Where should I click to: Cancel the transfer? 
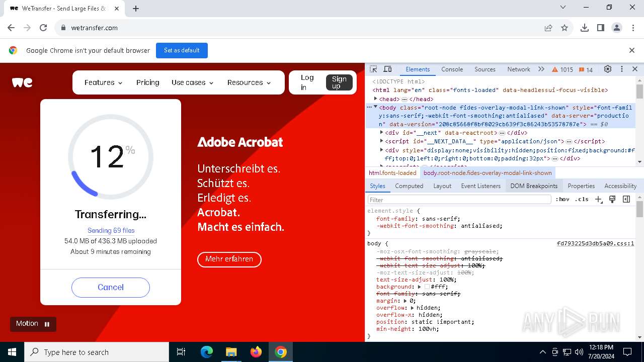tap(111, 288)
